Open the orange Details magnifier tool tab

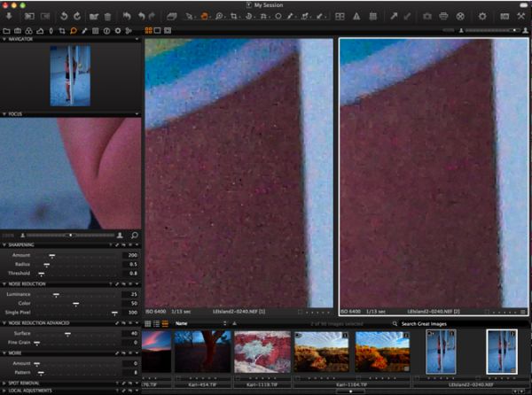point(74,31)
